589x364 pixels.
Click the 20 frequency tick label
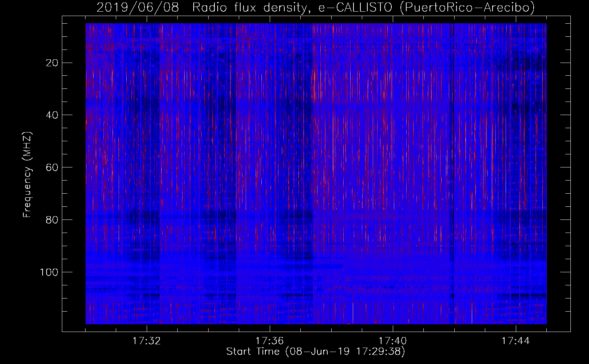coord(52,63)
